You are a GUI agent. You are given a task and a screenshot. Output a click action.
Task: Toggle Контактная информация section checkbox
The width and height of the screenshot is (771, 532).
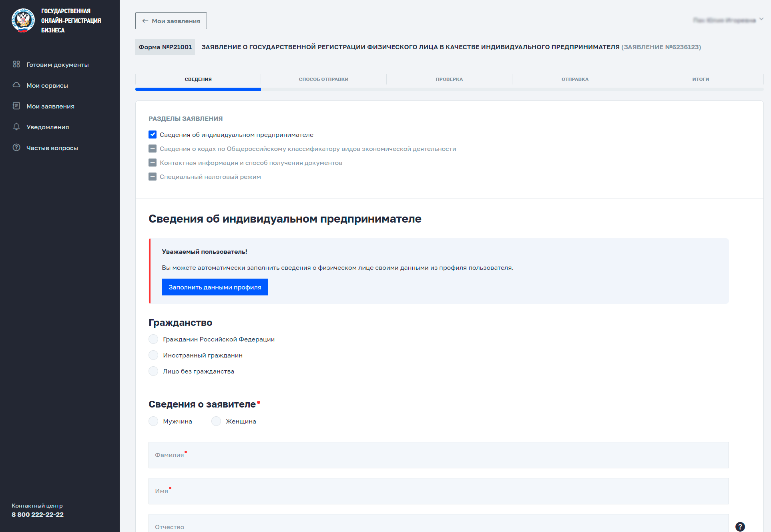pos(153,163)
